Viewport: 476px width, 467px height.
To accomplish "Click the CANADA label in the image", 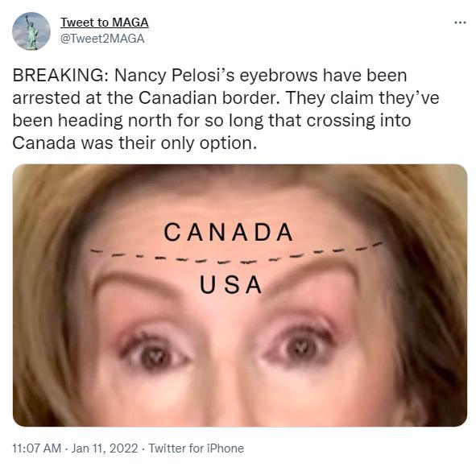I will [x=229, y=232].
